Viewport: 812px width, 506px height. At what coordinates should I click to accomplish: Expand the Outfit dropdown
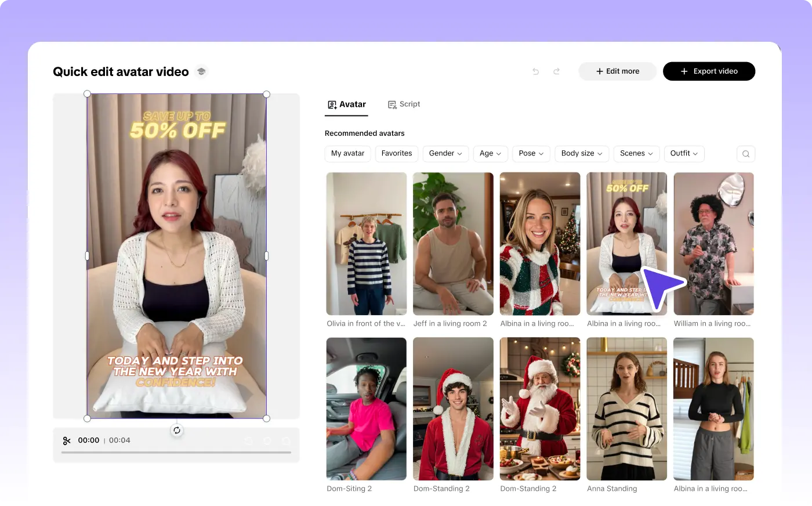684,154
